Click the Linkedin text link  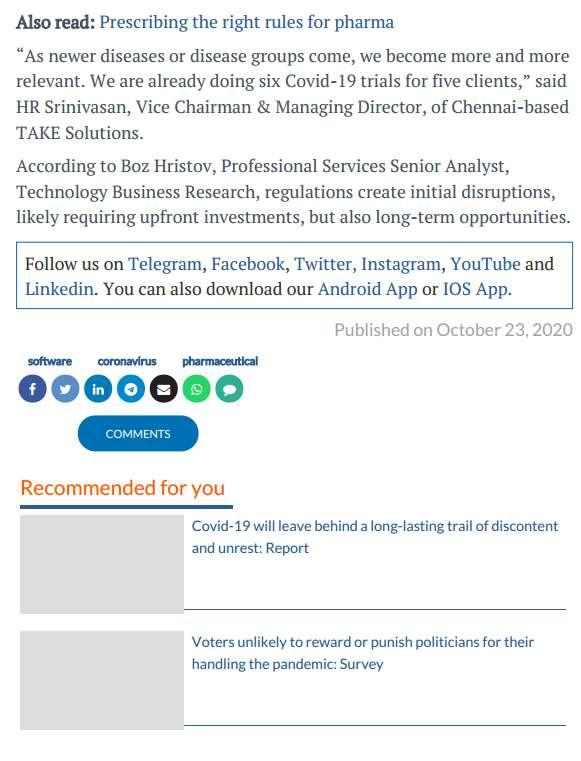(x=59, y=289)
